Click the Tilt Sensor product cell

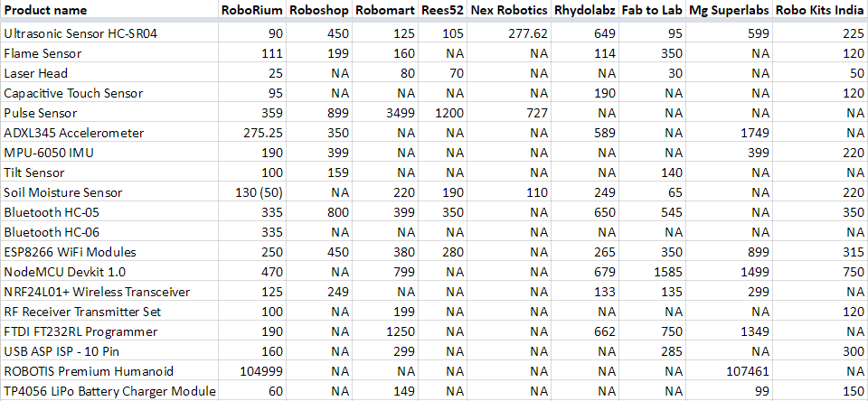(x=108, y=173)
